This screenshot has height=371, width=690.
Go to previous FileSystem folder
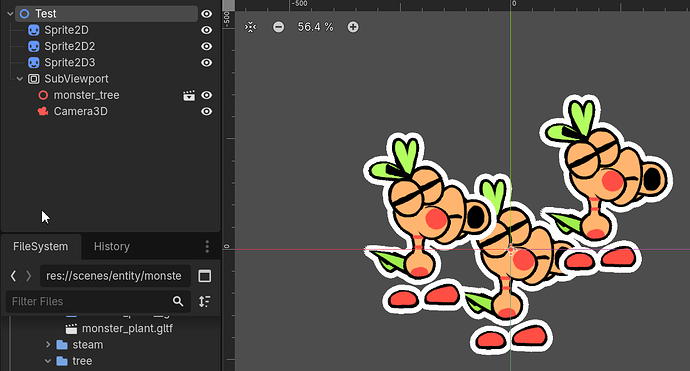tap(13, 276)
